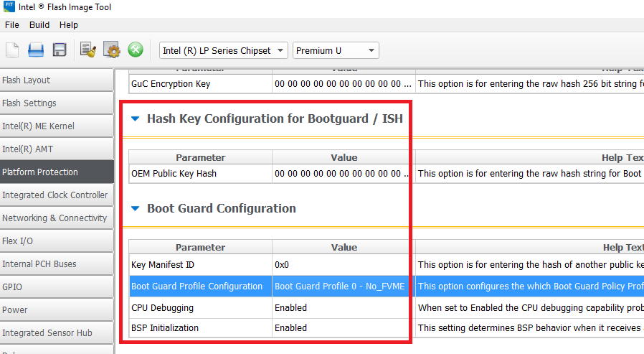
Task: Click the New file icon
Action: pos(12,50)
